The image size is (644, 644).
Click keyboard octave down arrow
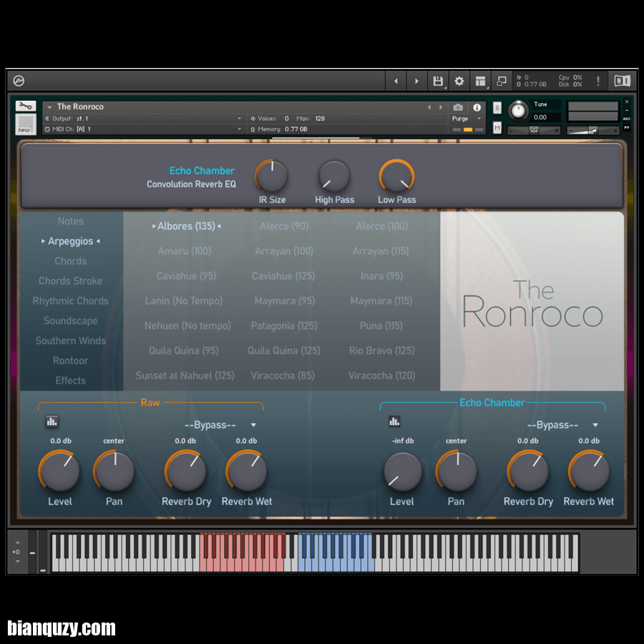(17, 562)
